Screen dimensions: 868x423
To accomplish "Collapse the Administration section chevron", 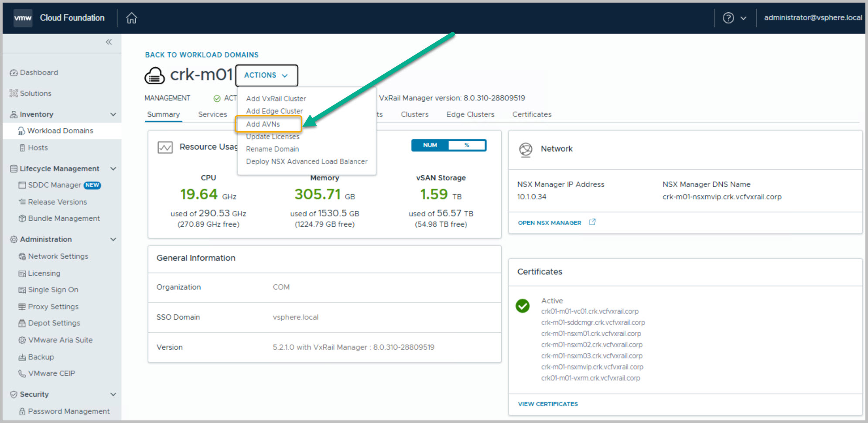I will coord(113,239).
